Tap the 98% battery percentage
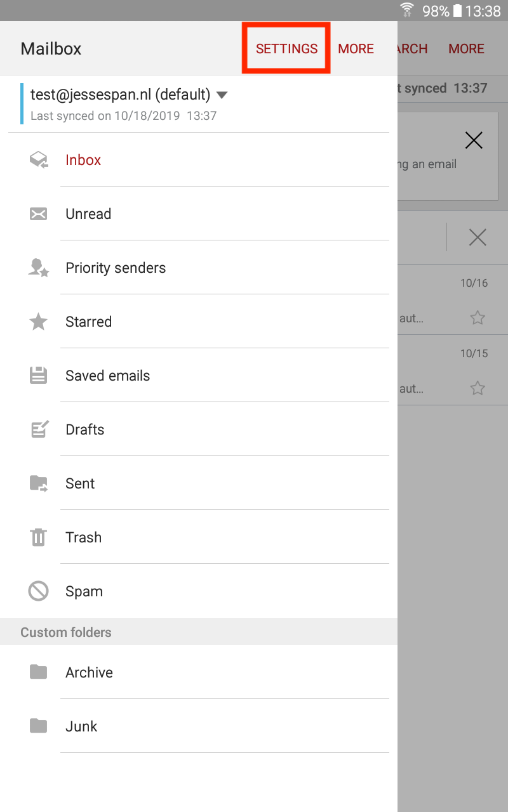 436,11
